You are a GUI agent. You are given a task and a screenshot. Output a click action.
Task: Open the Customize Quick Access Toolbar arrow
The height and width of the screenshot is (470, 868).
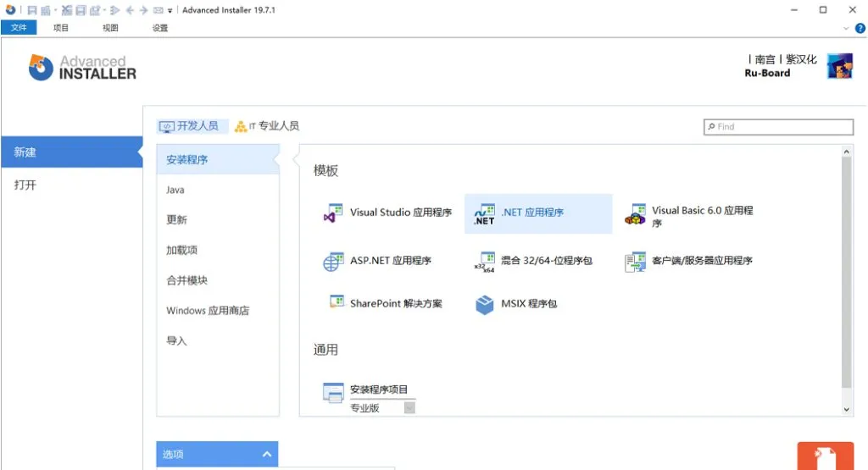pyautogui.click(x=170, y=10)
